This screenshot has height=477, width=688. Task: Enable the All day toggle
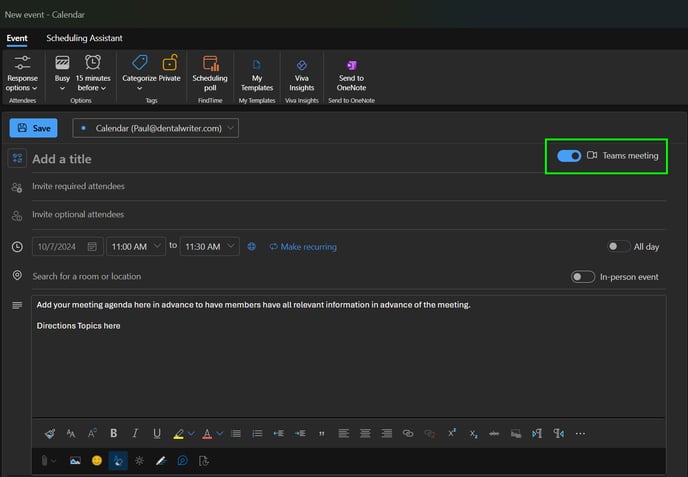(618, 246)
